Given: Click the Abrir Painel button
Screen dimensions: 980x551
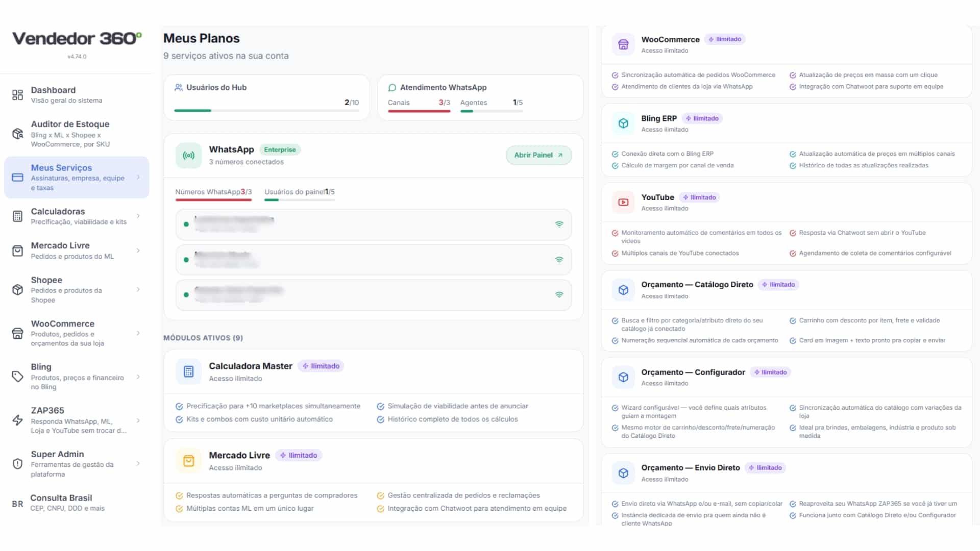Looking at the screenshot, I should (538, 155).
